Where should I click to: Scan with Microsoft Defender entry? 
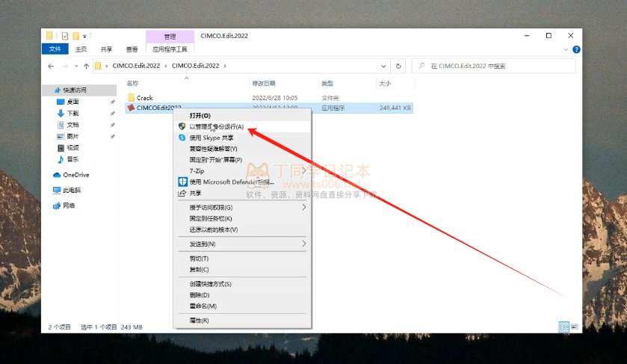242,182
